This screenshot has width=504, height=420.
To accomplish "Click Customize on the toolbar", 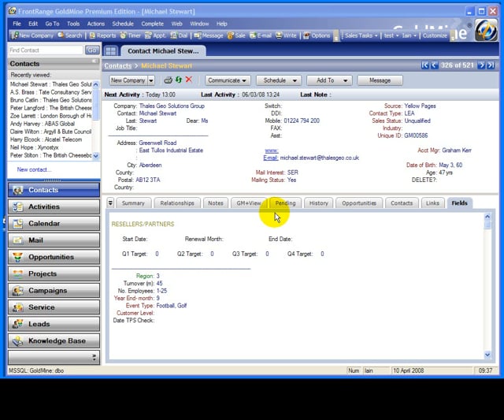I will [435, 35].
